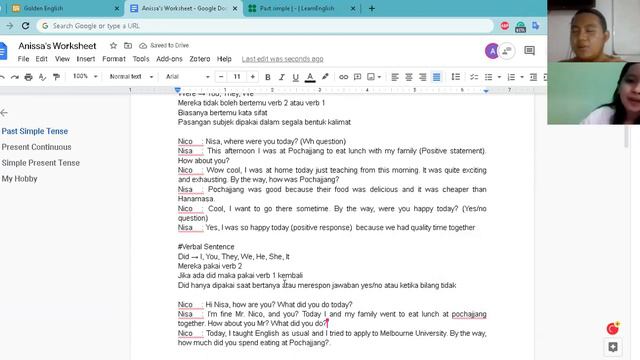
Task: Select center align
Action: coord(409,77)
